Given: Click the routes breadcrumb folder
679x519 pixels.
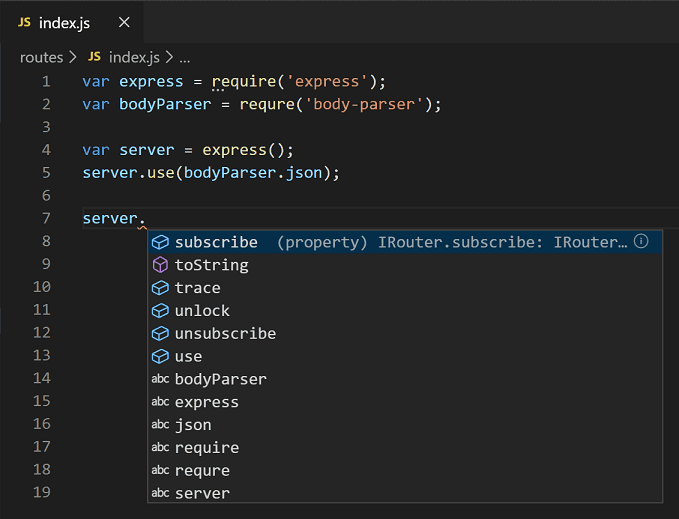Looking at the screenshot, I should [x=41, y=57].
